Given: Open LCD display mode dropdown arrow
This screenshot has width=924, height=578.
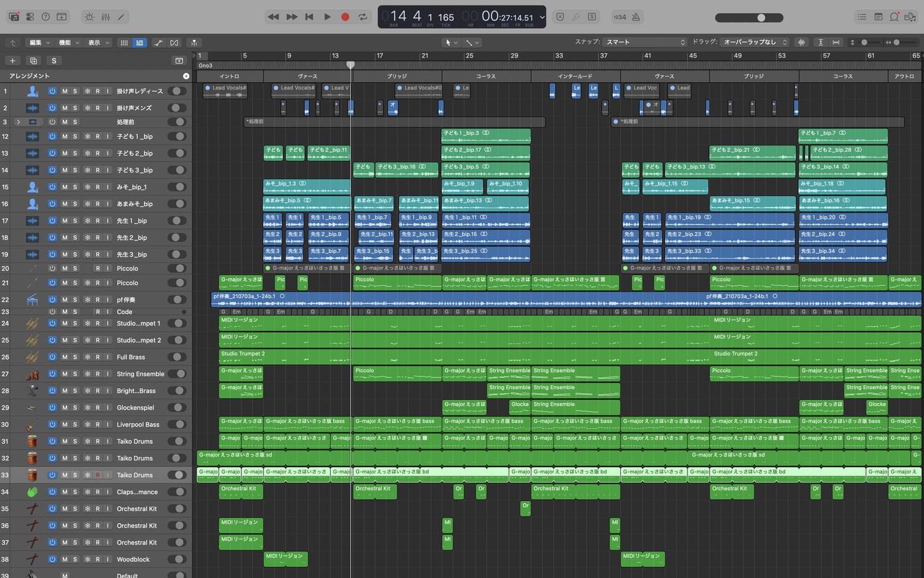Looking at the screenshot, I should pyautogui.click(x=542, y=17).
